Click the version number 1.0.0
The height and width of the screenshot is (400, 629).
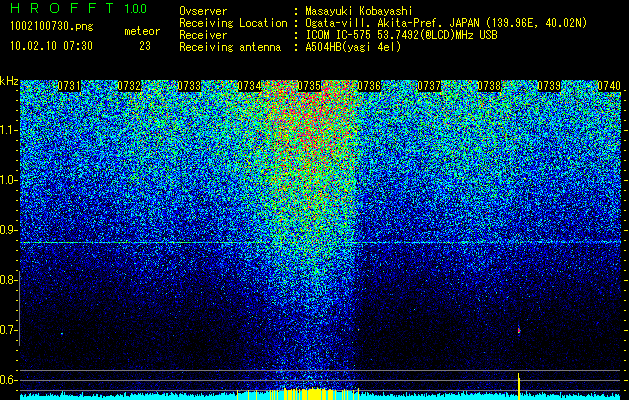tap(136, 9)
